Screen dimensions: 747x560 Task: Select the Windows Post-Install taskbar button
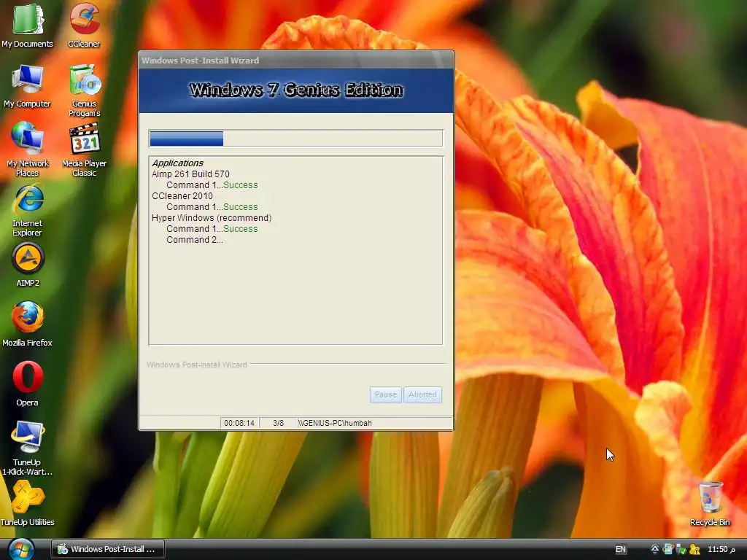[x=108, y=549]
